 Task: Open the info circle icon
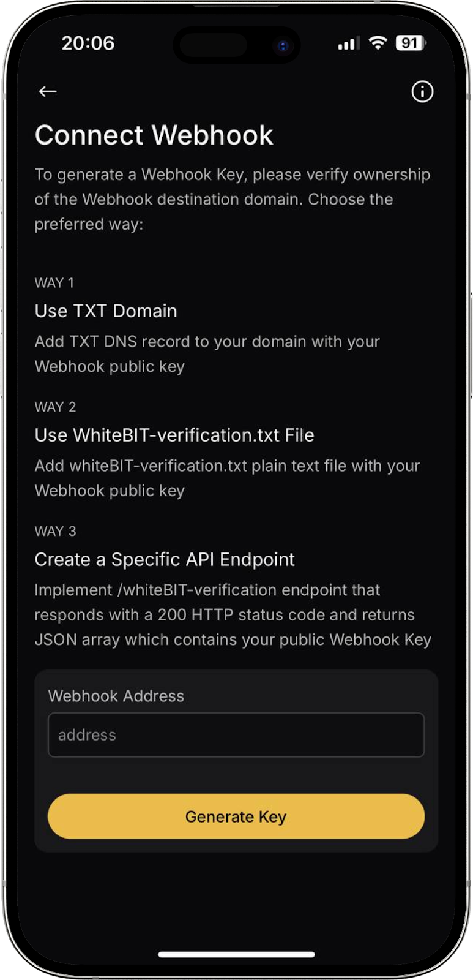422,92
